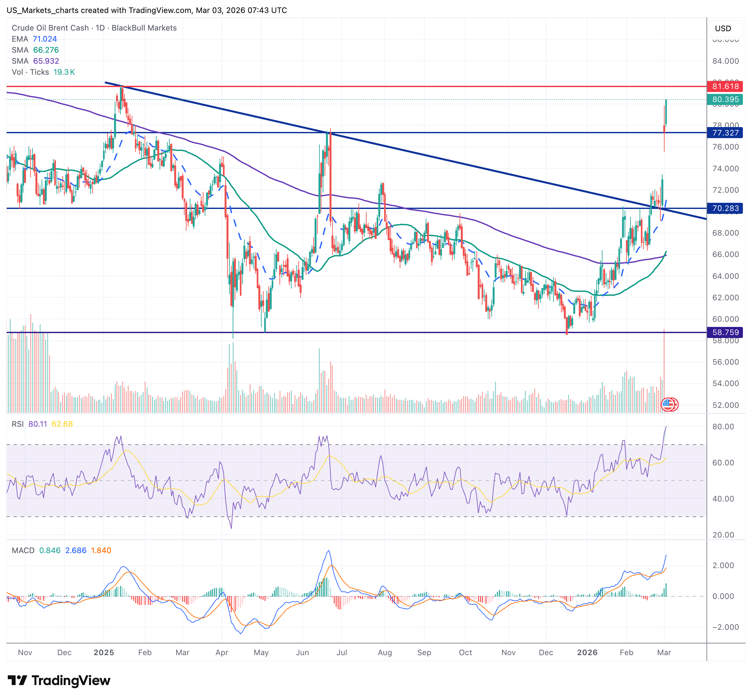752x700 pixels.
Task: Click the SMA 66.276 legend entry
Action: (x=35, y=50)
